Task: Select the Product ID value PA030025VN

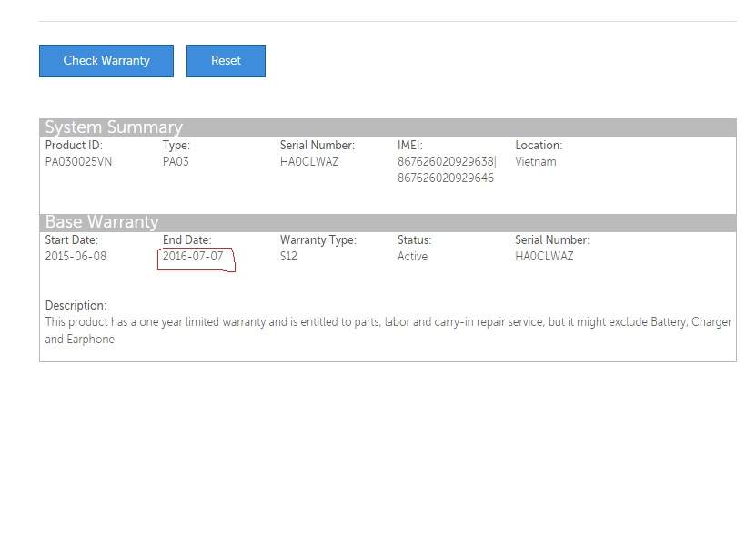Action: point(78,161)
